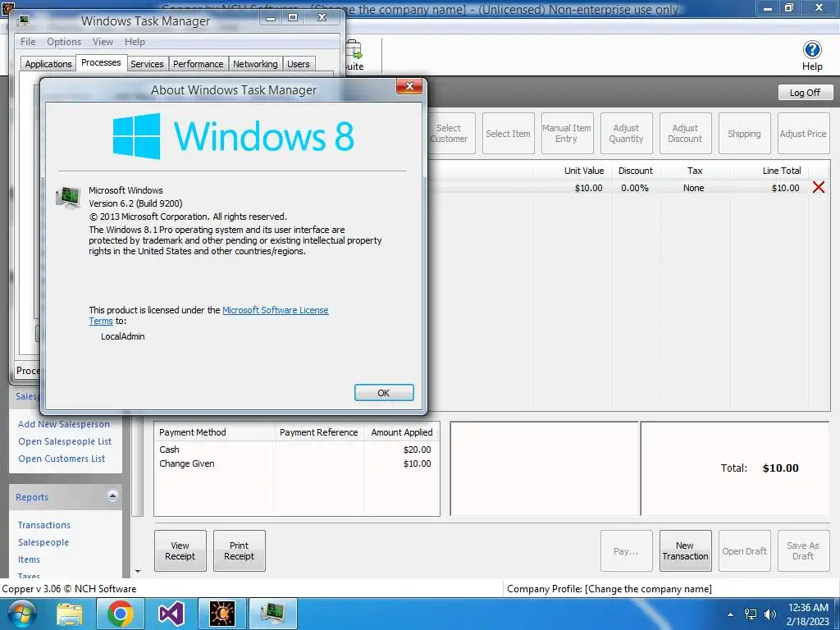The image size is (840, 630).
Task: Open Salespeople List link
Action: (65, 441)
